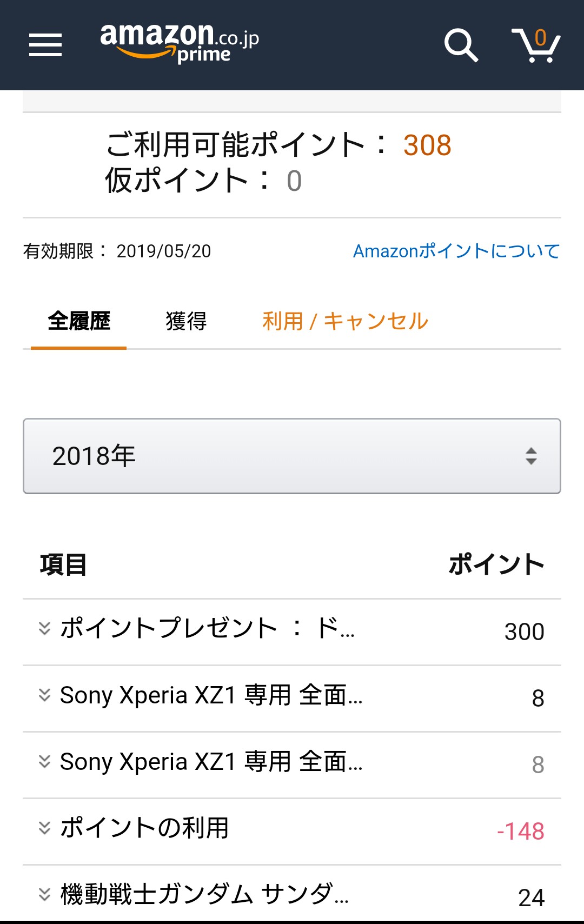This screenshot has width=584, height=924.
Task: Expand the 機動戦士ガンダム row chevron
Action: (44, 894)
